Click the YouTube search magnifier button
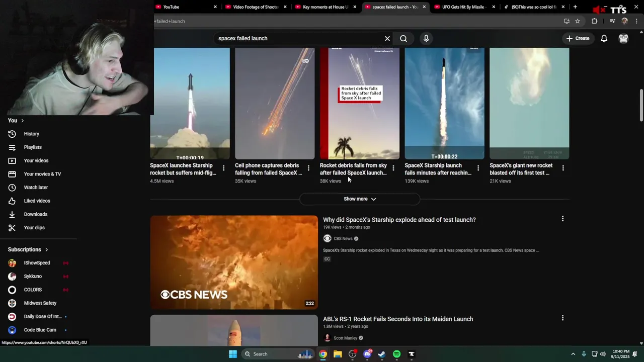The height and width of the screenshot is (362, 644). 404,38
